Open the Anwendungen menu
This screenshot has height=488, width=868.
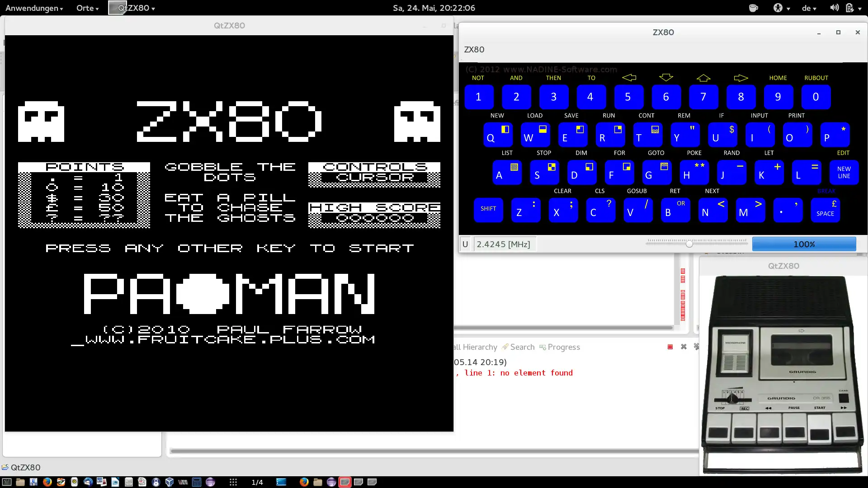34,8
